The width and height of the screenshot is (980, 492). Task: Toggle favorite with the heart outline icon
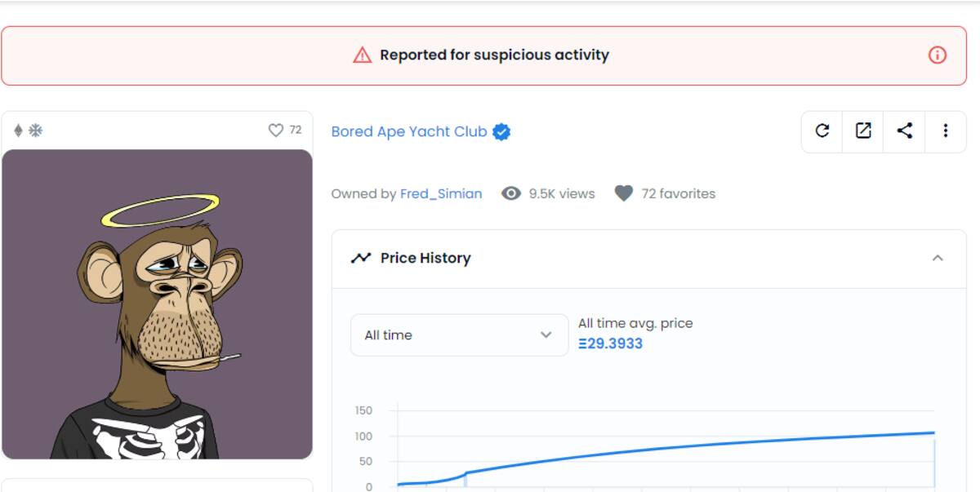[x=276, y=131]
